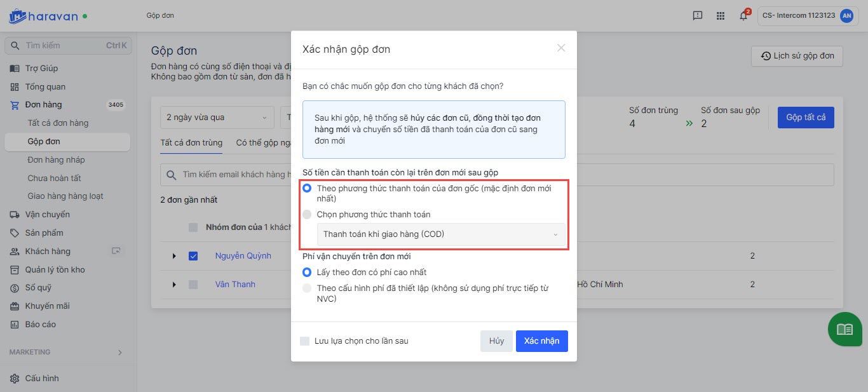The height and width of the screenshot is (392, 868).
Task: Expand the Nguyễn Quỳnh row
Action: coord(174,256)
